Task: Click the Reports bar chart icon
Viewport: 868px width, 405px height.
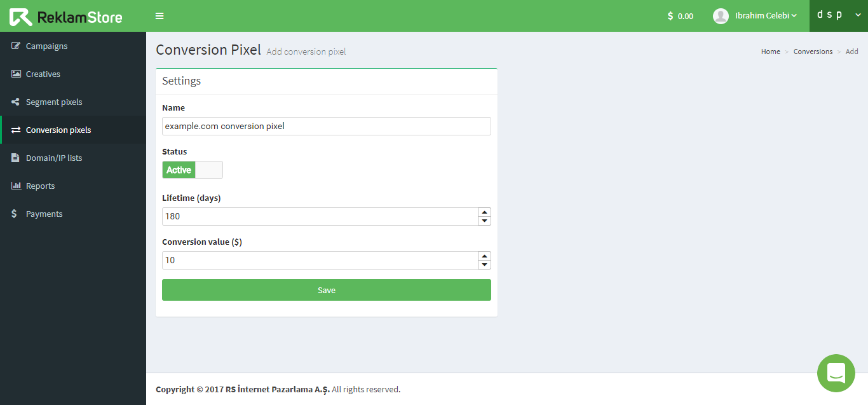Action: [16, 186]
